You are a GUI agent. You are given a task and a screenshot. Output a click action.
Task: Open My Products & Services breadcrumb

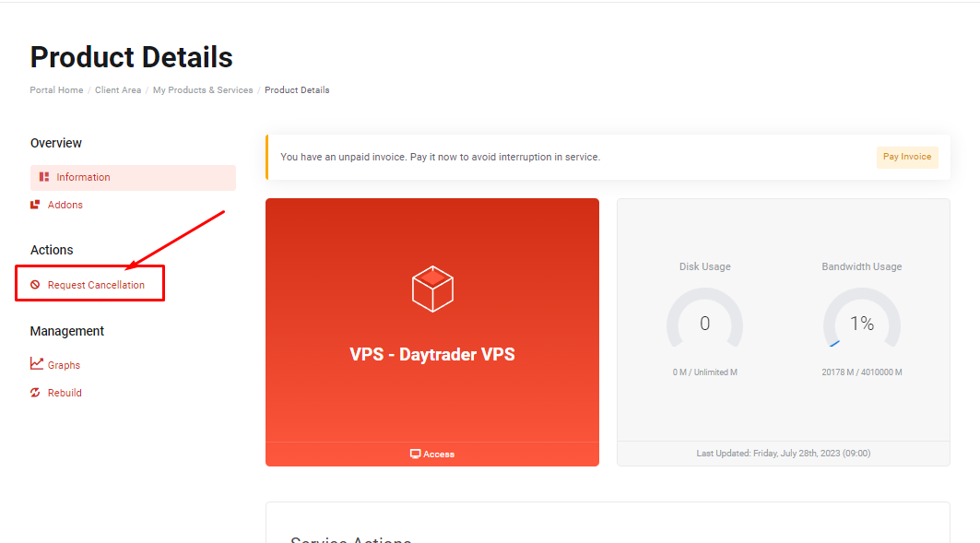[x=203, y=90]
